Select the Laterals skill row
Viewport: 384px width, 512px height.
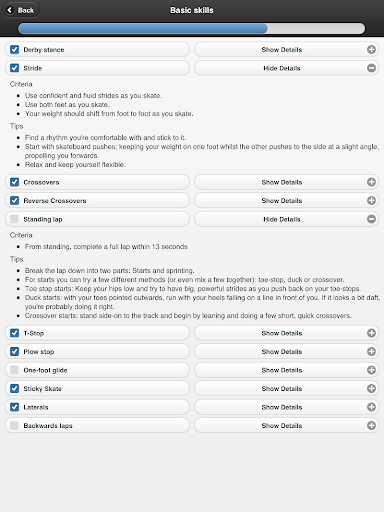[x=97, y=407]
